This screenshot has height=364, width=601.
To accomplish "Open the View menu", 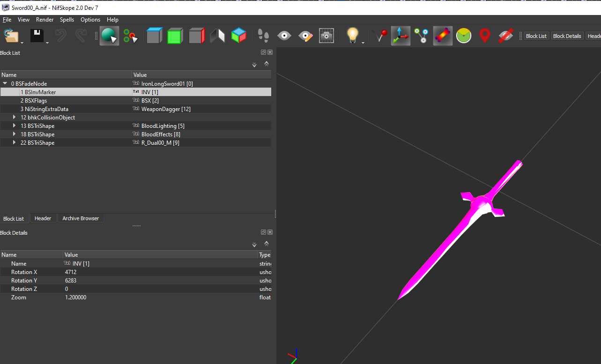I will 23,20.
